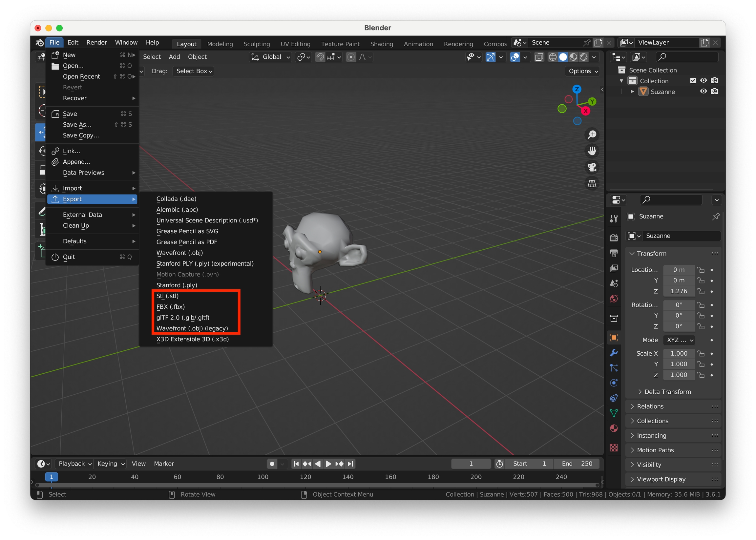Viewport: 756px width, 540px height.
Task: Switch to the Sculpting workspace tab
Action: point(257,44)
